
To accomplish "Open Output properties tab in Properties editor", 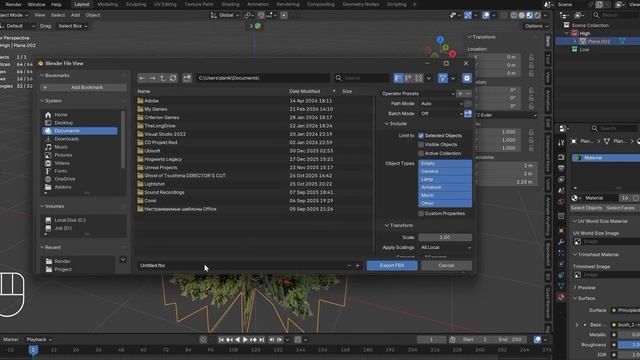I will pyautogui.click(x=561, y=168).
